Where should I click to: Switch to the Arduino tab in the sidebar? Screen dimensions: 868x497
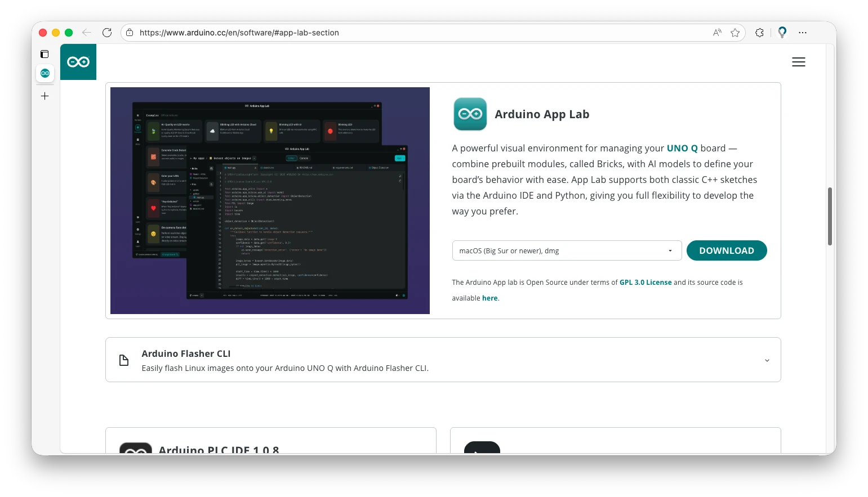tap(45, 73)
